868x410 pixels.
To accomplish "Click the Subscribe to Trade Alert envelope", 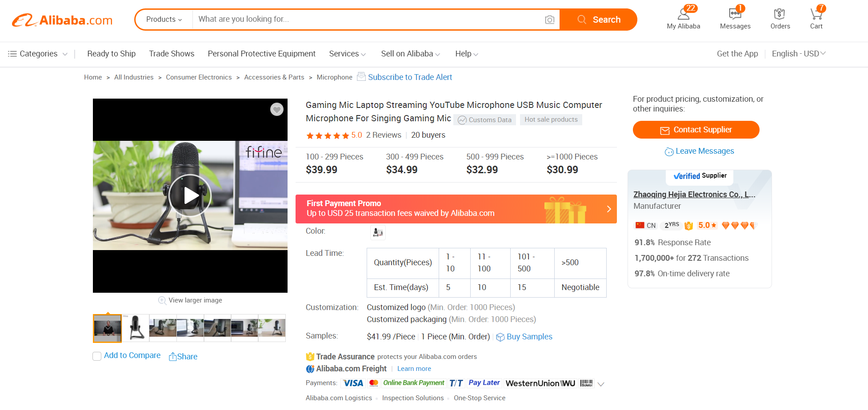I will coord(361,76).
